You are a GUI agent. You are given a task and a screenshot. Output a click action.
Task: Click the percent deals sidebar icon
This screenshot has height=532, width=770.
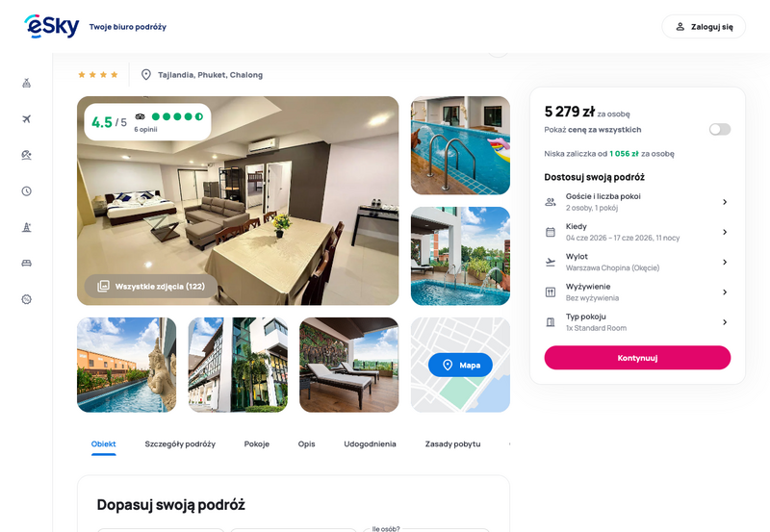coord(27,299)
